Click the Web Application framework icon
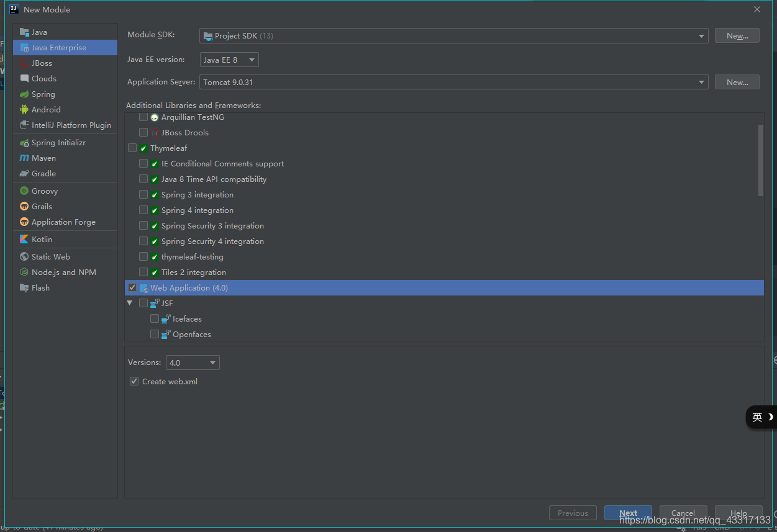This screenshot has width=777, height=532. [143, 288]
